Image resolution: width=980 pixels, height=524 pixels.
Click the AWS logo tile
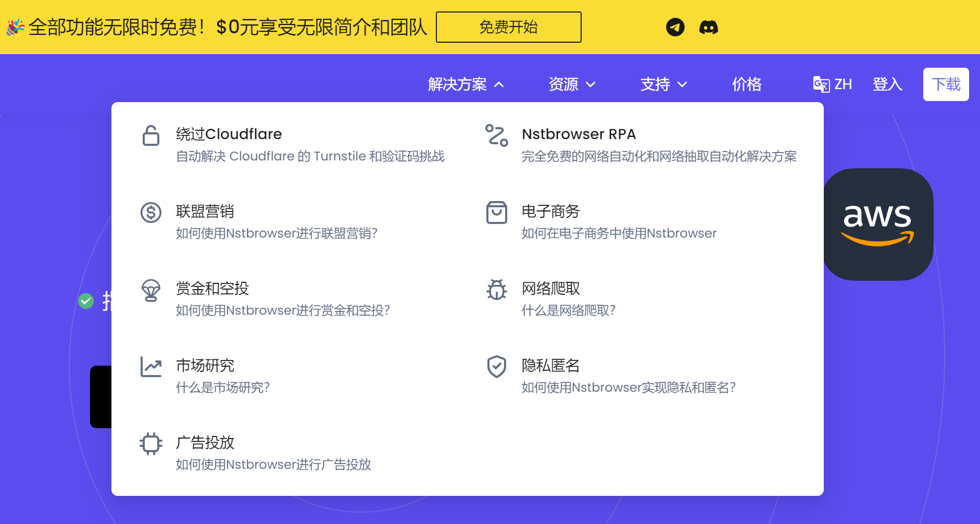[x=878, y=224]
